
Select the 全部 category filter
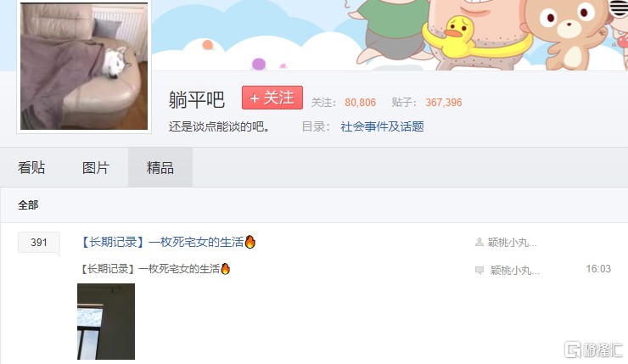(x=28, y=205)
